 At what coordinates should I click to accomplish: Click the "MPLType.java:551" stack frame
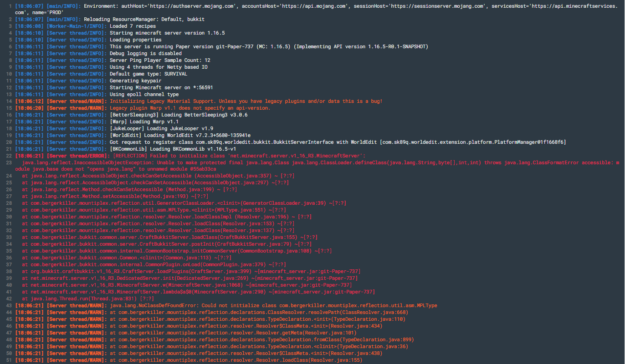pyautogui.click(x=154, y=211)
